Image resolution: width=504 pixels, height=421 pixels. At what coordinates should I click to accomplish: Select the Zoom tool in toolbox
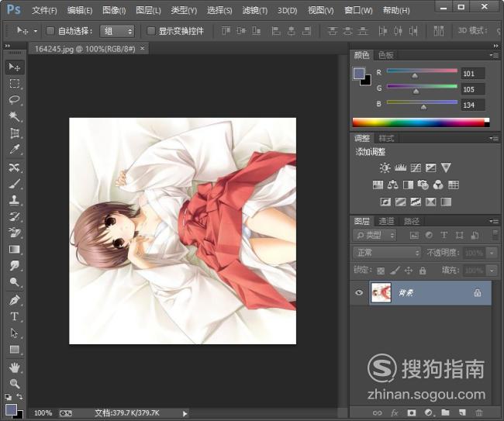pos(15,384)
